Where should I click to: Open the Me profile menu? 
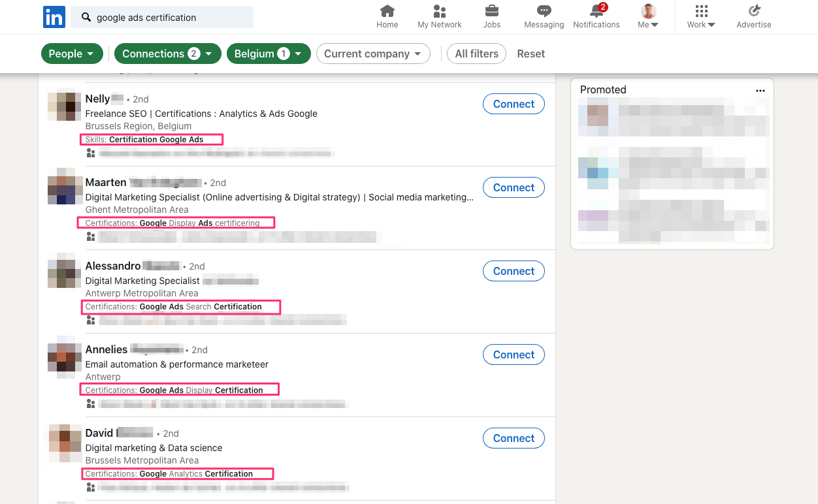648,17
